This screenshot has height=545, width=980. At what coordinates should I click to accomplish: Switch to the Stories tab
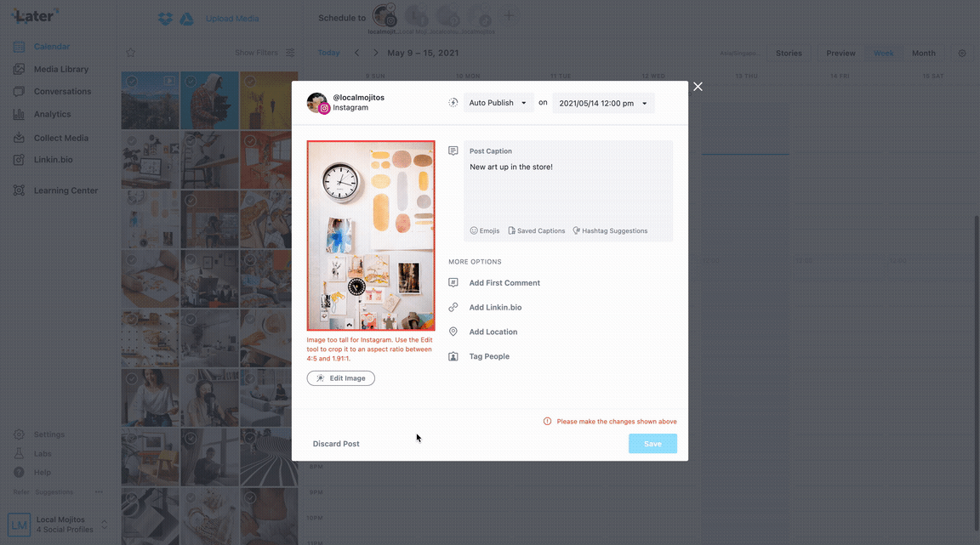[789, 53]
